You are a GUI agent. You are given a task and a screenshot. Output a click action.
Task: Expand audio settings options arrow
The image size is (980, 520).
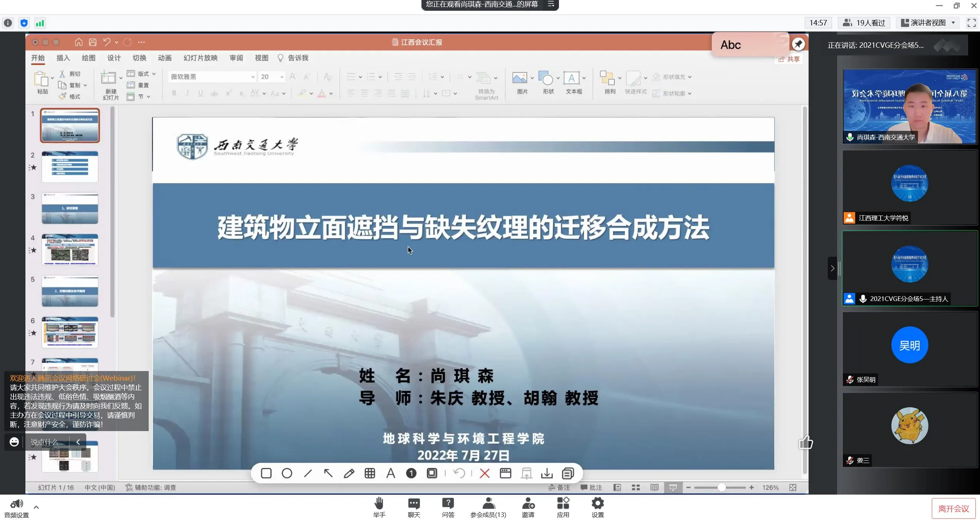(36, 507)
